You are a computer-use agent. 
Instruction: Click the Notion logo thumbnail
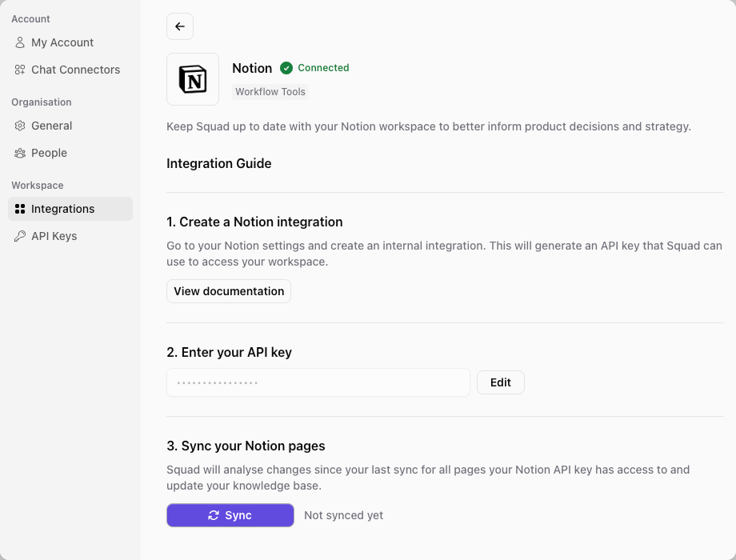click(x=192, y=79)
